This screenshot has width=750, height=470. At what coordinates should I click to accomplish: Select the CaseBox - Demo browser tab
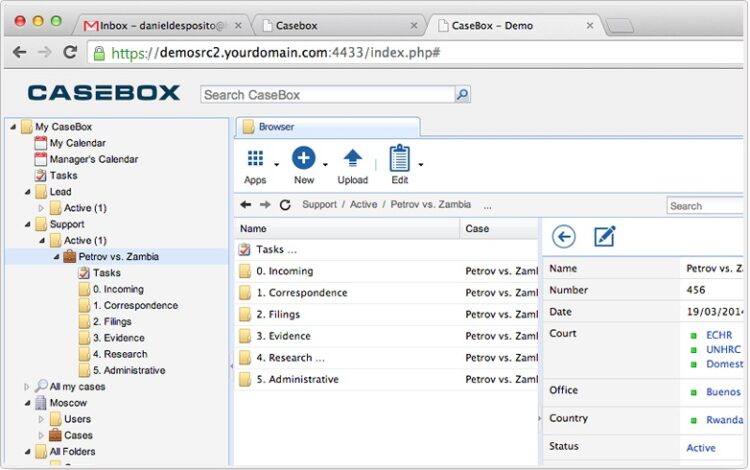click(x=515, y=25)
